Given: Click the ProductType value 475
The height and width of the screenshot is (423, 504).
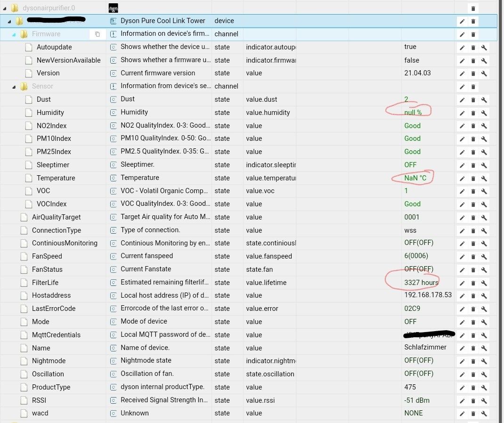Looking at the screenshot, I should coord(410,387).
